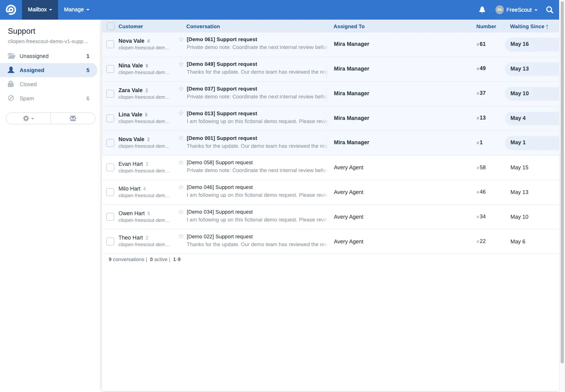565x392 pixels.
Task: Star the Demo 034 conversation
Action: click(x=181, y=212)
